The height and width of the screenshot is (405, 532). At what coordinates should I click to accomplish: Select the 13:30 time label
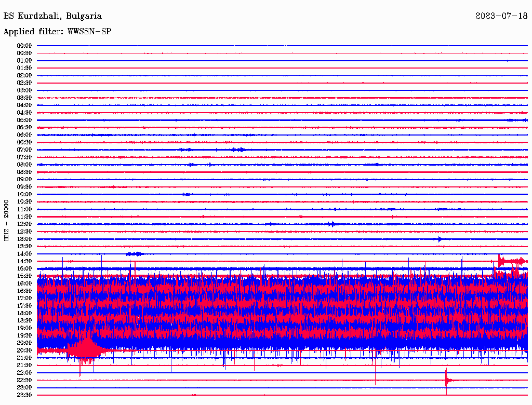[x=24, y=246]
